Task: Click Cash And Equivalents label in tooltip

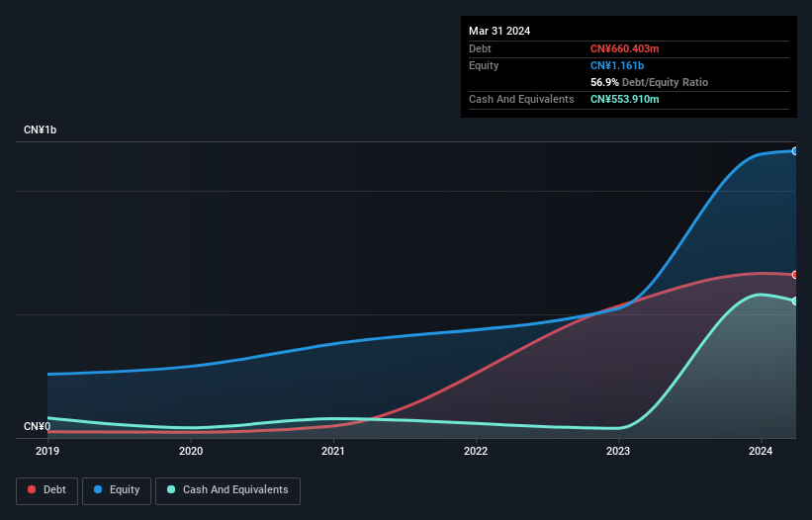Action: point(521,99)
